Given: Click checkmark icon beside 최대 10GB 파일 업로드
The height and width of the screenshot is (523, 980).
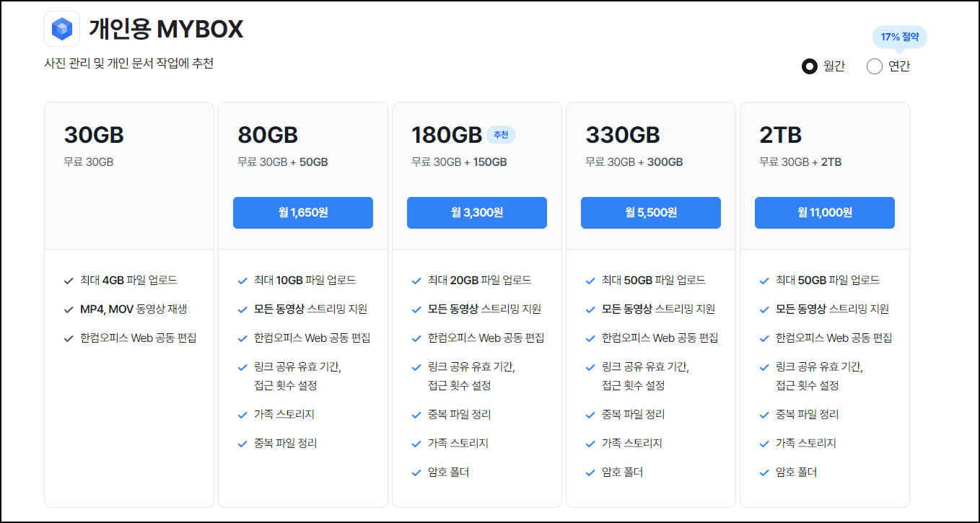Looking at the screenshot, I should [242, 281].
